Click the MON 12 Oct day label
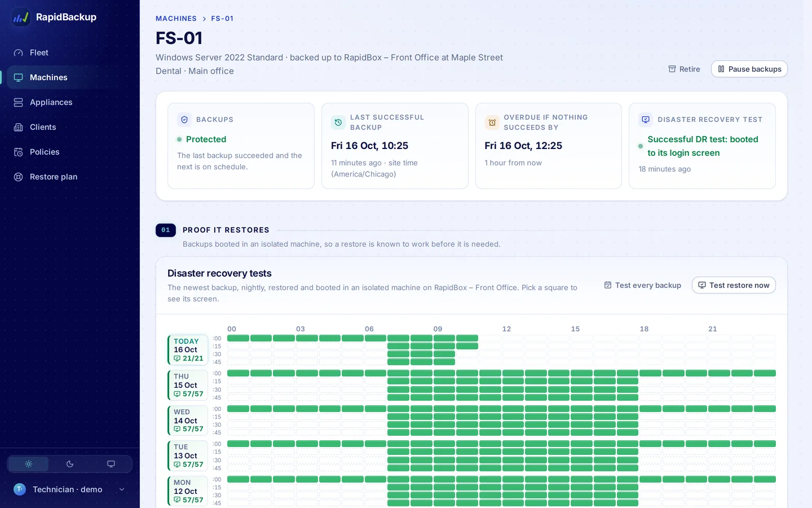This screenshot has width=812, height=508. [188, 491]
